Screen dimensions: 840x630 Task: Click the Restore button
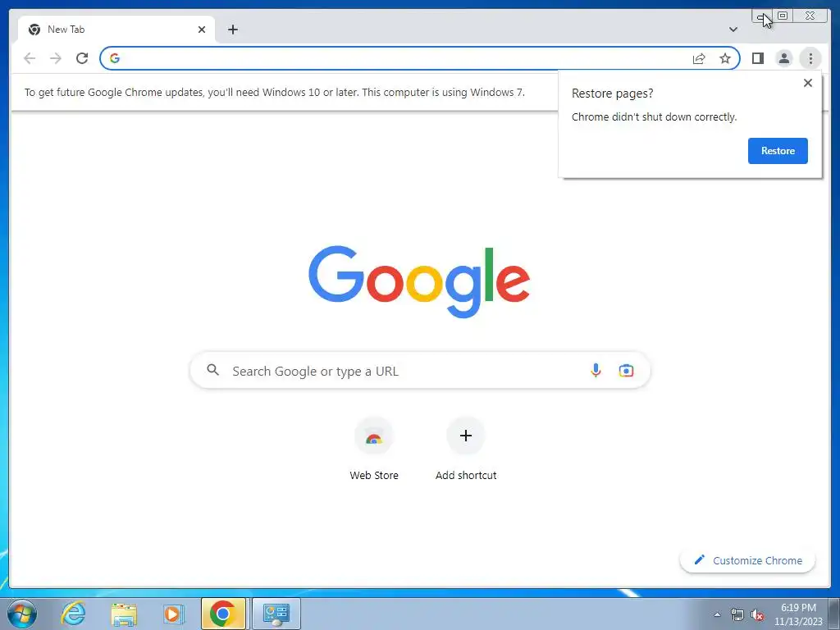tap(778, 151)
